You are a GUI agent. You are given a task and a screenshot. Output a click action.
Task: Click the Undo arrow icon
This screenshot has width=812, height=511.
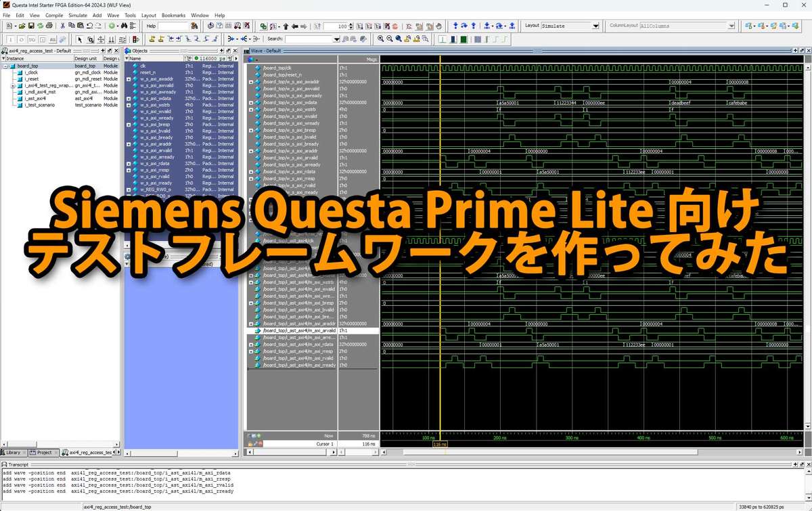click(89, 26)
